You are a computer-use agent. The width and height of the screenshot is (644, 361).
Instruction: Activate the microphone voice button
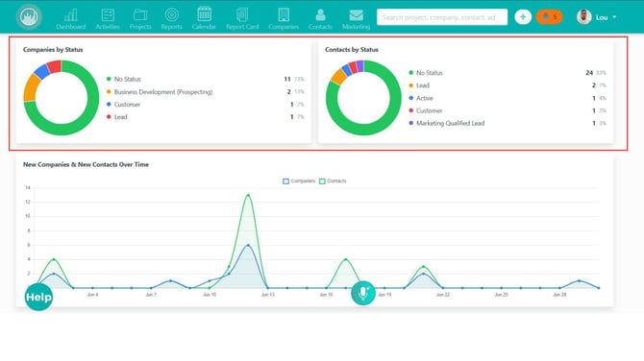(363, 293)
